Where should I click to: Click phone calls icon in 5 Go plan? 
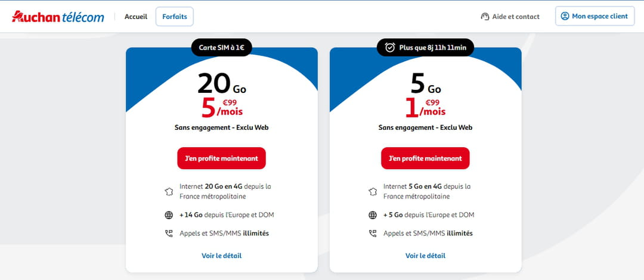pos(373,234)
